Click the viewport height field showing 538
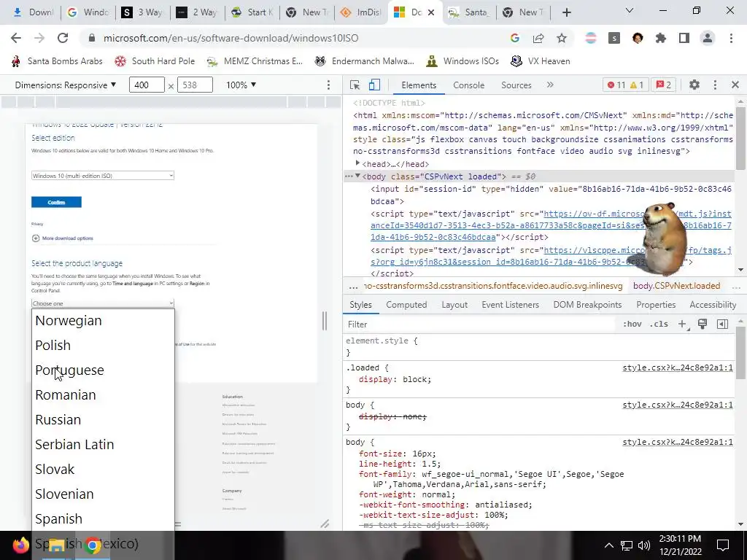Viewport: 747px width, 560px height. click(195, 85)
